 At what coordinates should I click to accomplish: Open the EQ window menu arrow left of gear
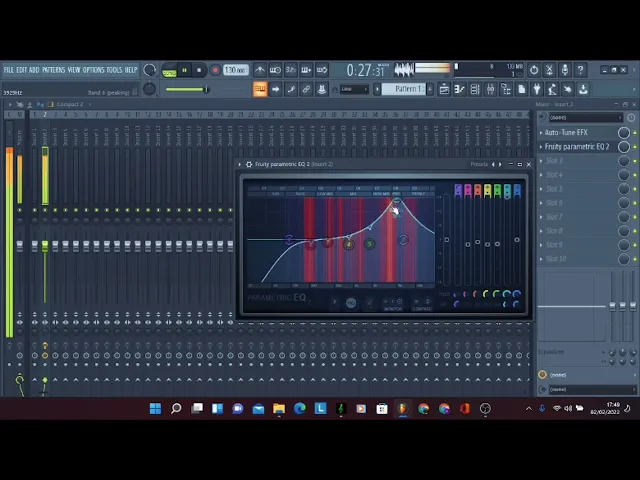click(240, 164)
